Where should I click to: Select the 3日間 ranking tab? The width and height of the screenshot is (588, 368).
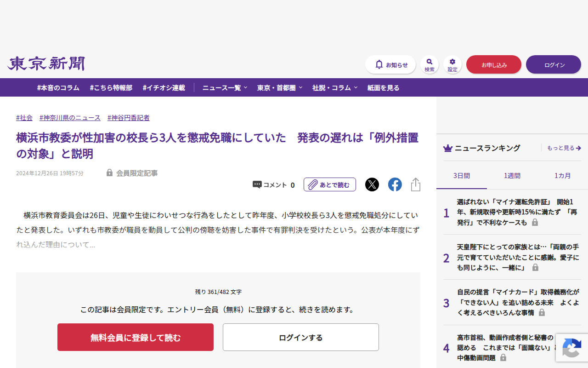point(462,175)
